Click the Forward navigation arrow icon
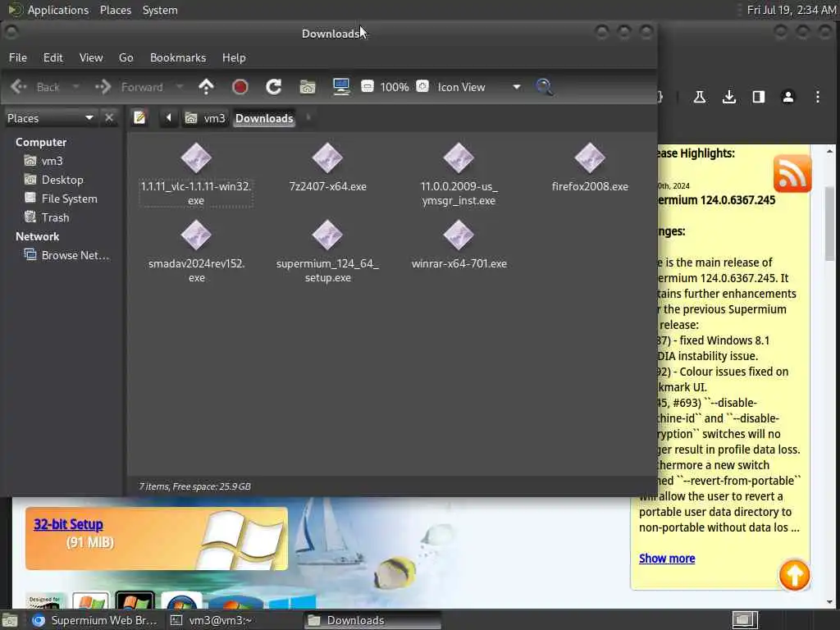The image size is (840, 630). (103, 86)
